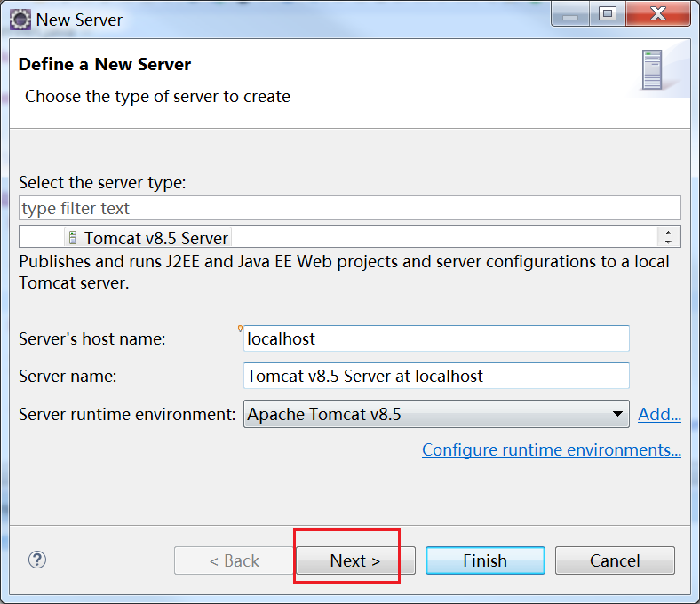Click the Tomcat server item icon
This screenshot has width=700, height=604.
click(73, 237)
